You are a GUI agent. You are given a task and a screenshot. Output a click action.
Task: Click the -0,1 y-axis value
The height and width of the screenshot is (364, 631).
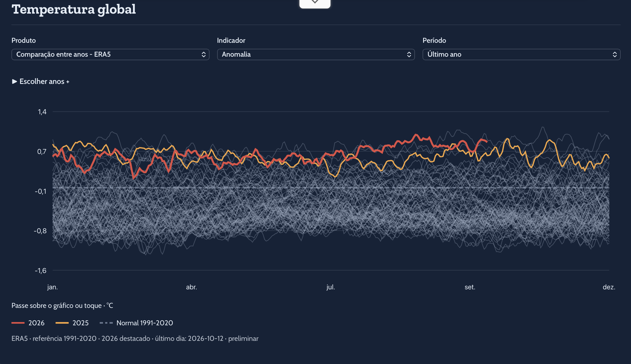click(x=41, y=191)
